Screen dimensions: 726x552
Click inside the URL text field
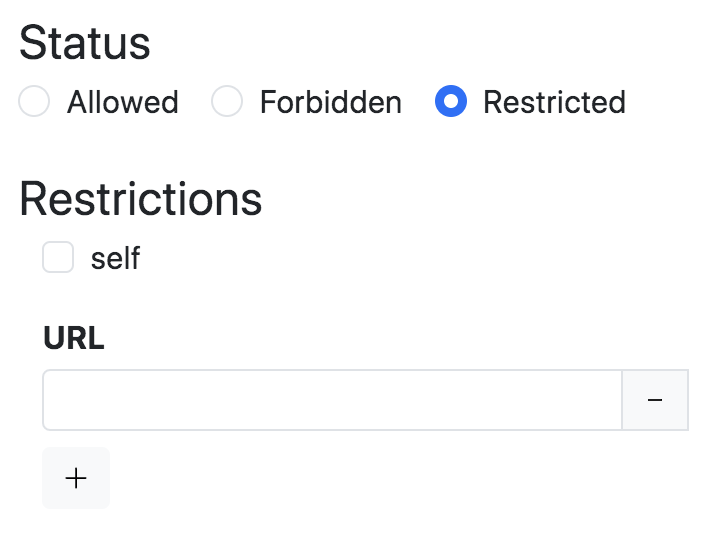click(x=332, y=400)
